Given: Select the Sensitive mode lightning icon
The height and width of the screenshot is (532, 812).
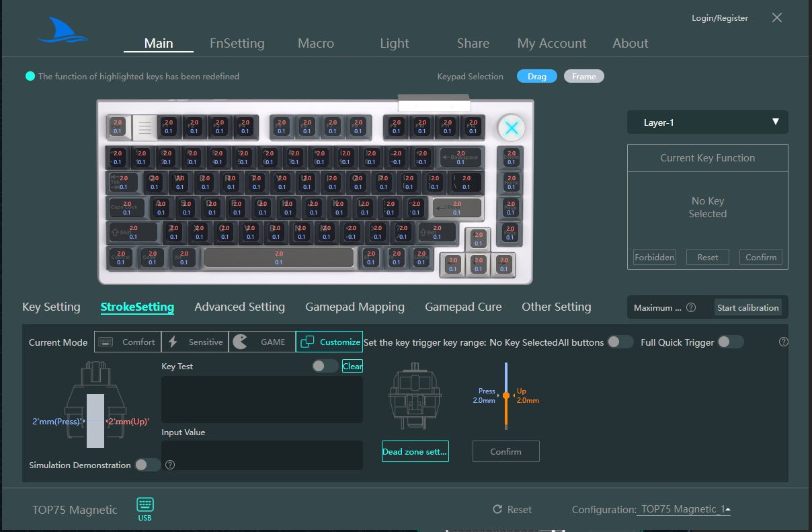Looking at the screenshot, I should 173,342.
